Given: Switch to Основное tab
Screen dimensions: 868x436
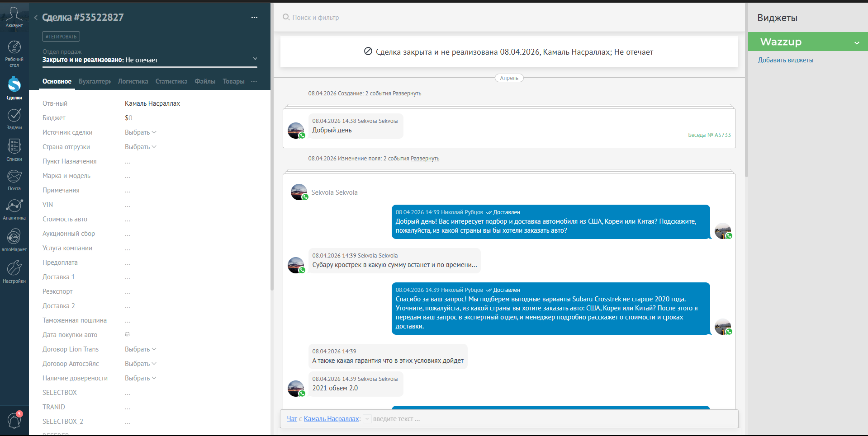Looking at the screenshot, I should [x=57, y=81].
